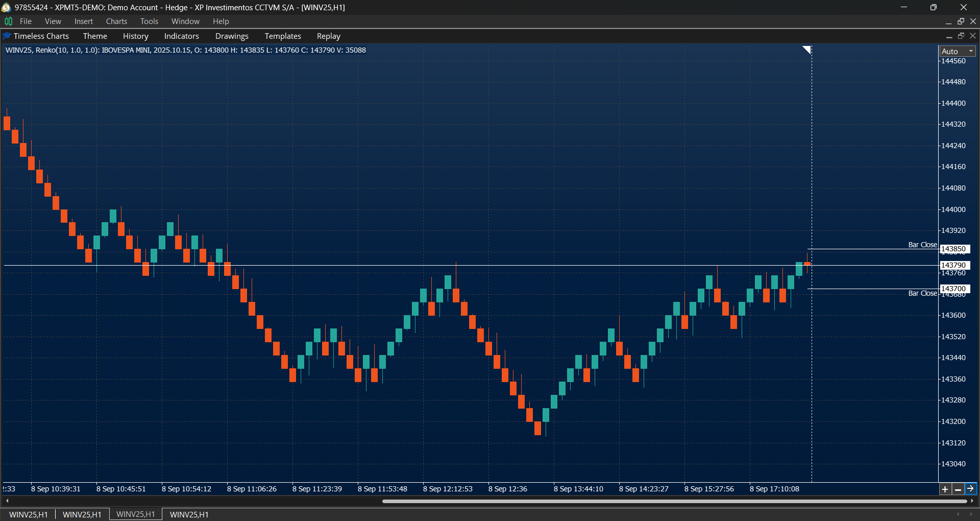The height and width of the screenshot is (521, 980).
Task: Open the Indicators panel
Action: click(x=181, y=36)
